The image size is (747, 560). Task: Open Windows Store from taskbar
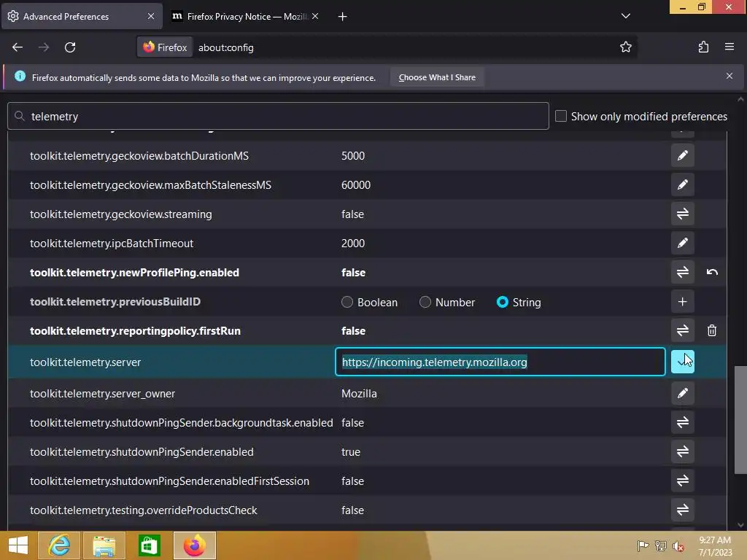[x=150, y=545]
